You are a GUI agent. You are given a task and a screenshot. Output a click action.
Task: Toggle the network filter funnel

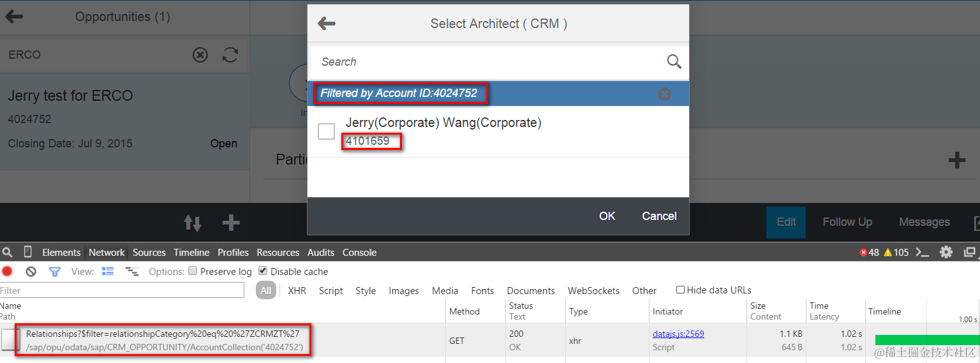(x=55, y=271)
